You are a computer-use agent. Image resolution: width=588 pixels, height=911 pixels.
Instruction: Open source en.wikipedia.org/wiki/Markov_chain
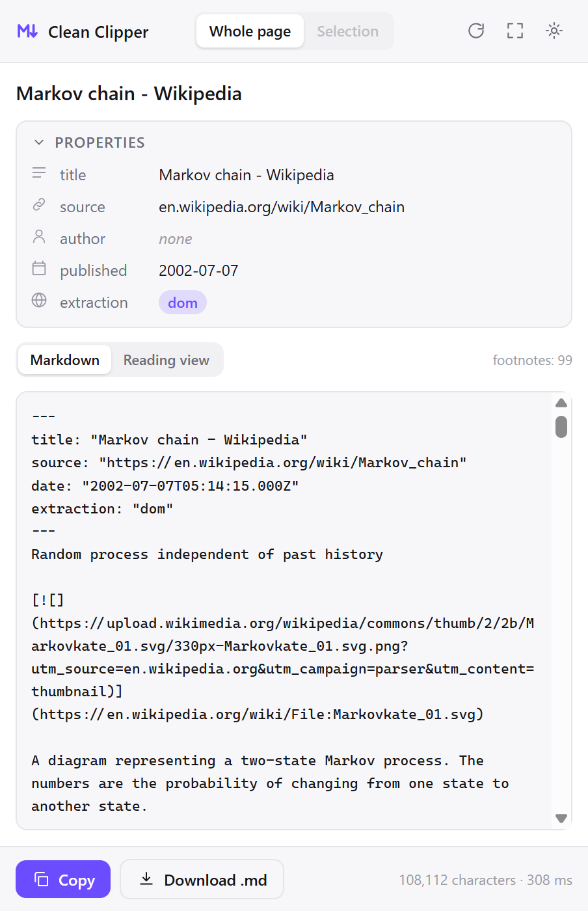282,207
